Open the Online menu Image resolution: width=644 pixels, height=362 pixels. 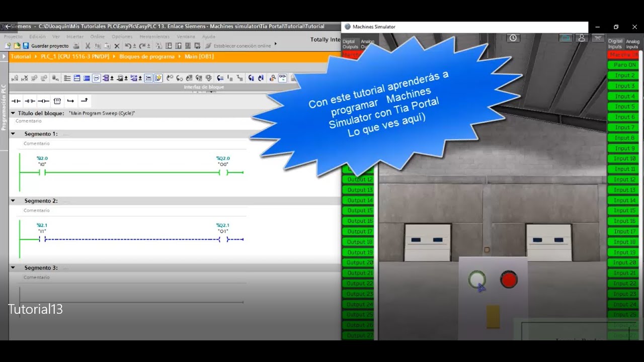(98, 37)
